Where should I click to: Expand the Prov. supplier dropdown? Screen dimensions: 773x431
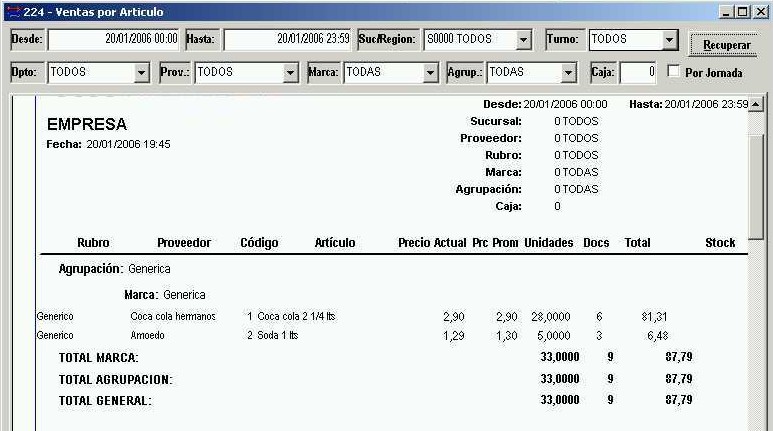click(x=291, y=73)
